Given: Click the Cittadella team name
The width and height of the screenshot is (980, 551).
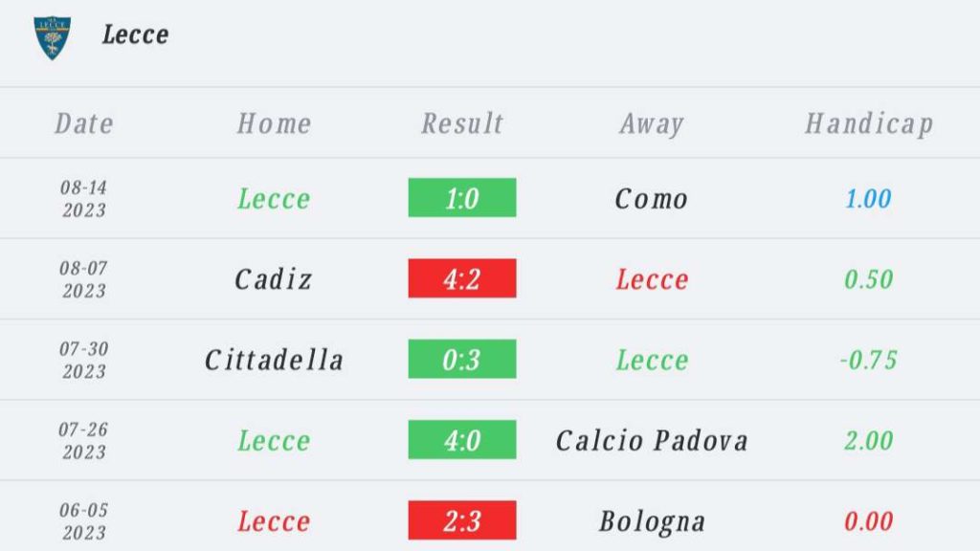Looking at the screenshot, I should tap(274, 360).
